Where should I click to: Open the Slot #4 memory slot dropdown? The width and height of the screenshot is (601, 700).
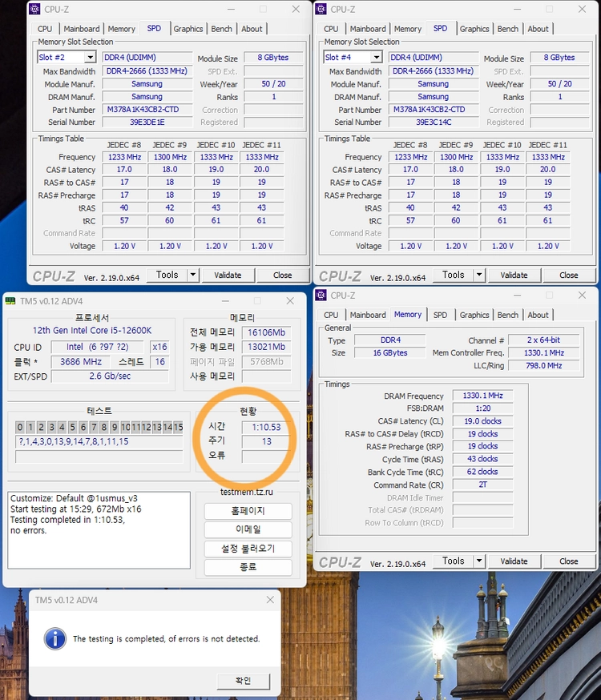click(377, 57)
